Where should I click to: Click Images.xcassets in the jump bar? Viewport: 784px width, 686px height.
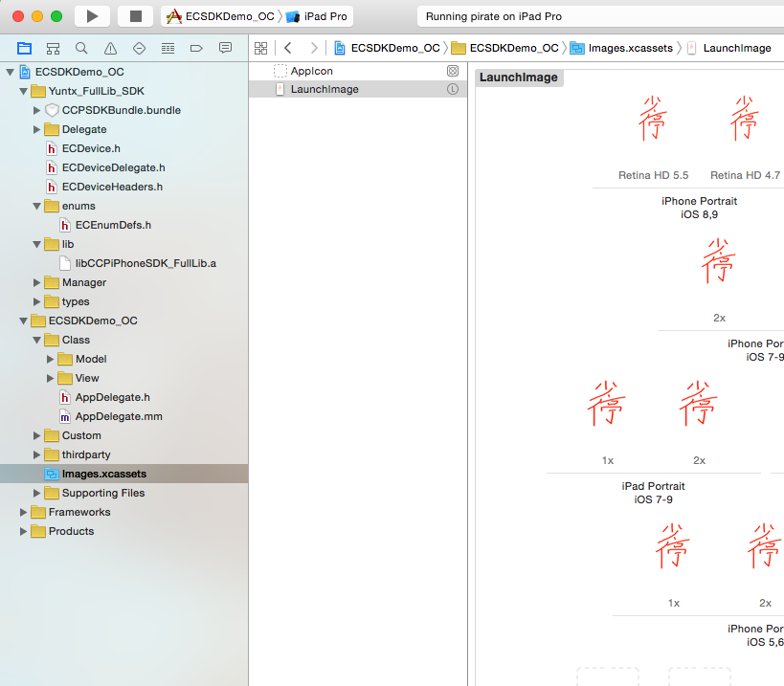point(622,48)
